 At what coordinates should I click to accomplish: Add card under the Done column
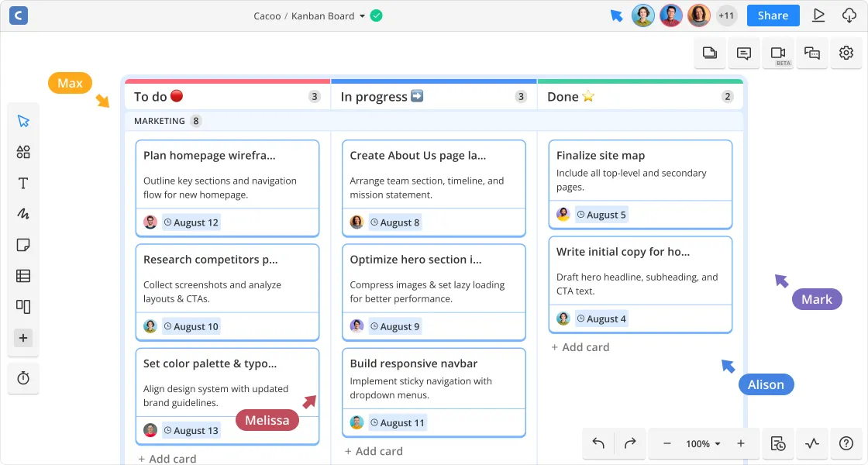[x=580, y=347]
